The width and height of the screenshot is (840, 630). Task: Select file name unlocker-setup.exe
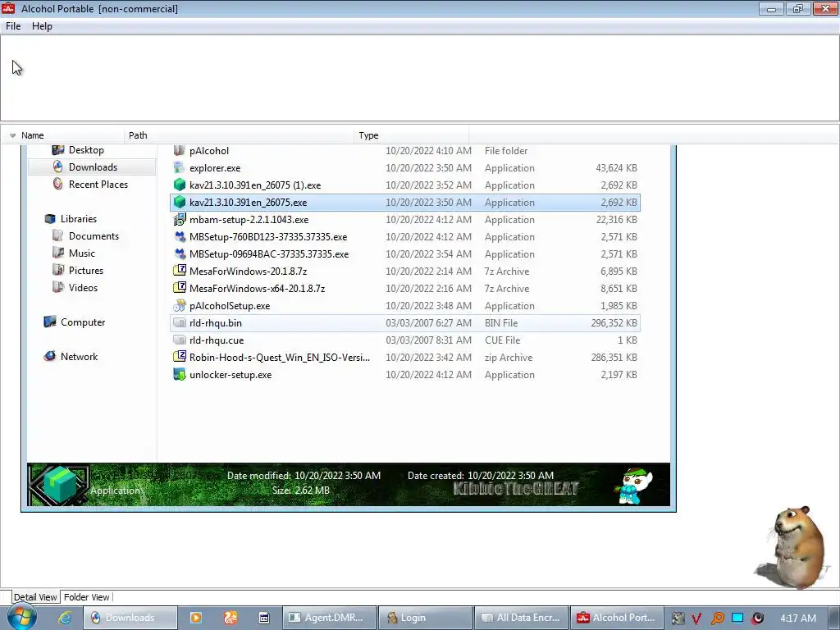[231, 374]
